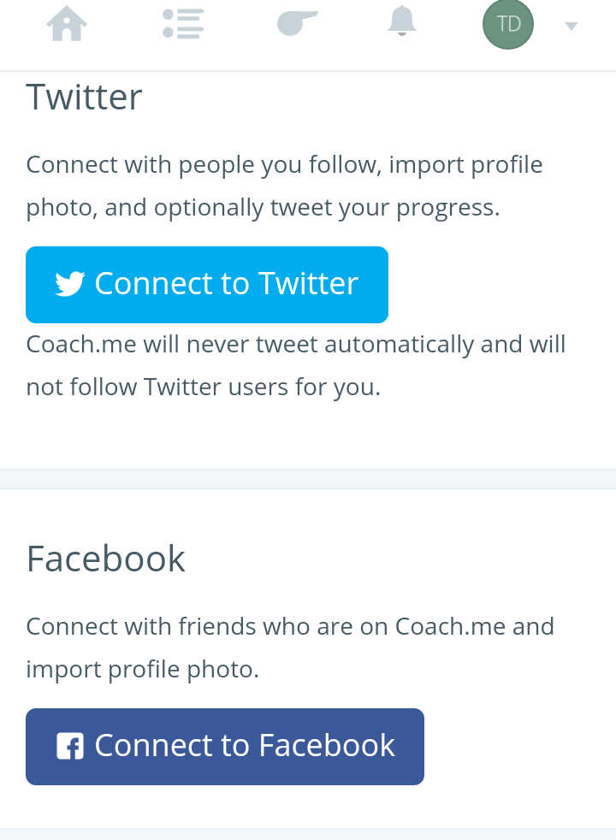This screenshot has height=840, width=616.
Task: Click the "Connect with friends who are on Coach.me" text
Action: pos(290,626)
